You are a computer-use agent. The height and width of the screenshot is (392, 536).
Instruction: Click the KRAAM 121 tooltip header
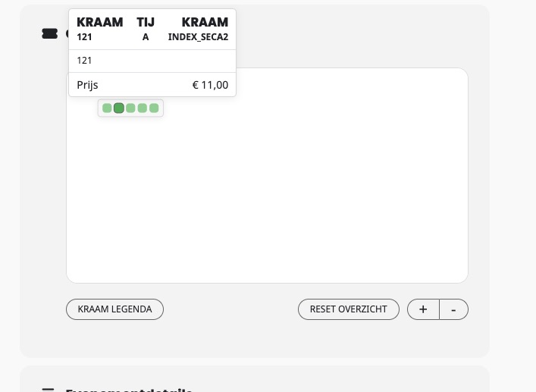(100, 29)
